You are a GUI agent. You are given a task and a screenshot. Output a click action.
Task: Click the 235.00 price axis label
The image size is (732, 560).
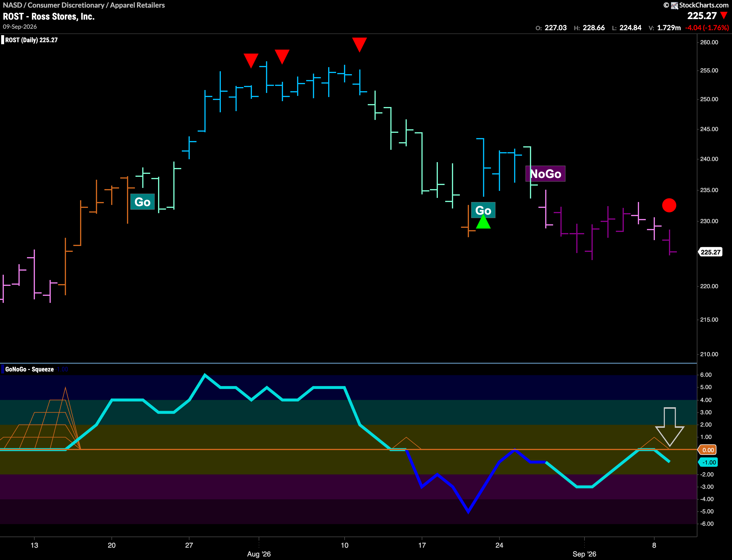pyautogui.click(x=709, y=190)
